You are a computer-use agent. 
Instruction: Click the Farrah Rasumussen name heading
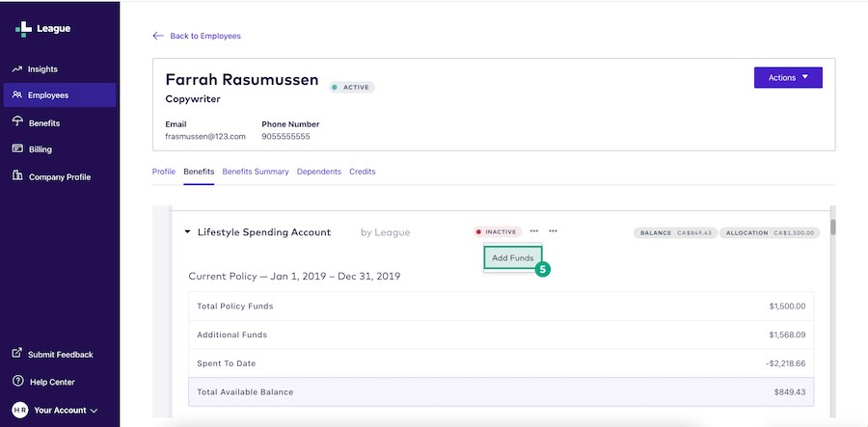pyautogui.click(x=242, y=80)
